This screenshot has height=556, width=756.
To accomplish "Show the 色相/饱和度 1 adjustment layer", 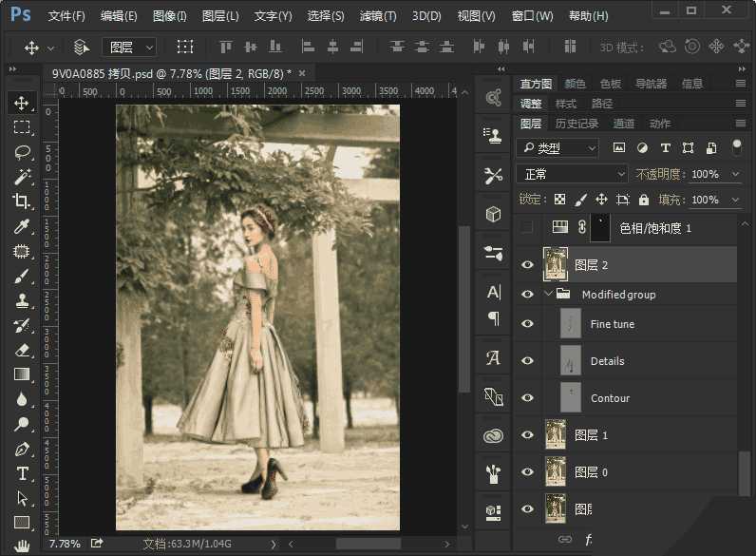I will pyautogui.click(x=528, y=228).
